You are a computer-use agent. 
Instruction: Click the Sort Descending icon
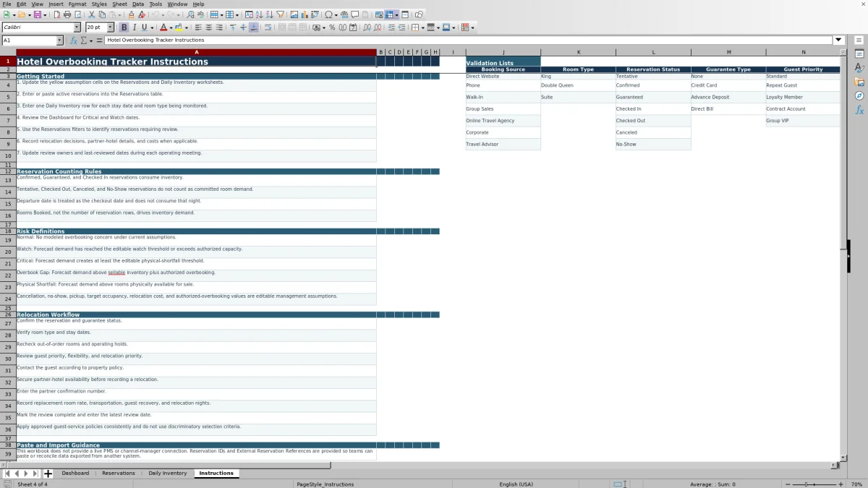[x=269, y=14]
